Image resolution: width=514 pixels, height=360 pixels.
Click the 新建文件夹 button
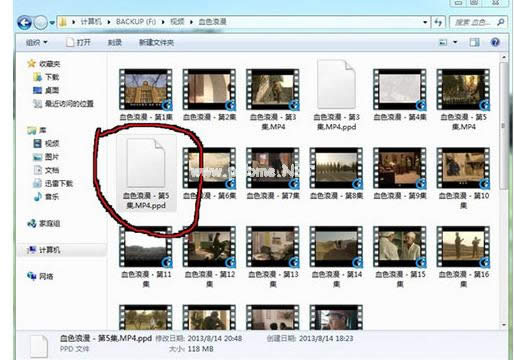(156, 43)
